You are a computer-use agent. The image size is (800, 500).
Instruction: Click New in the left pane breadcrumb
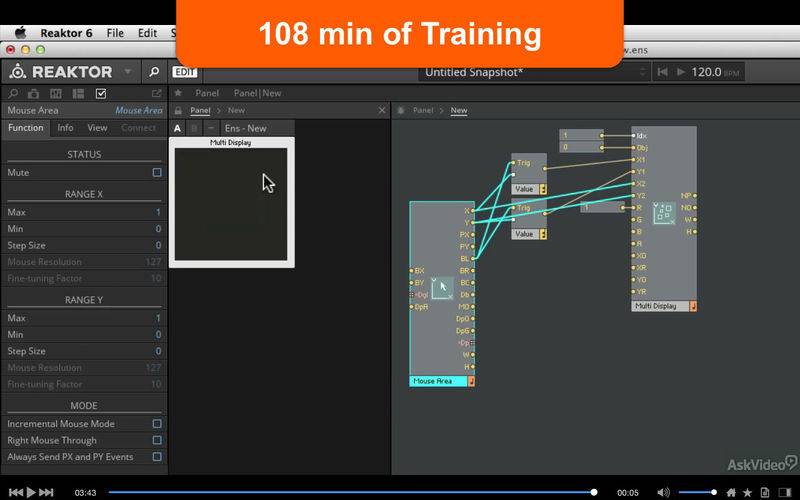(x=236, y=110)
